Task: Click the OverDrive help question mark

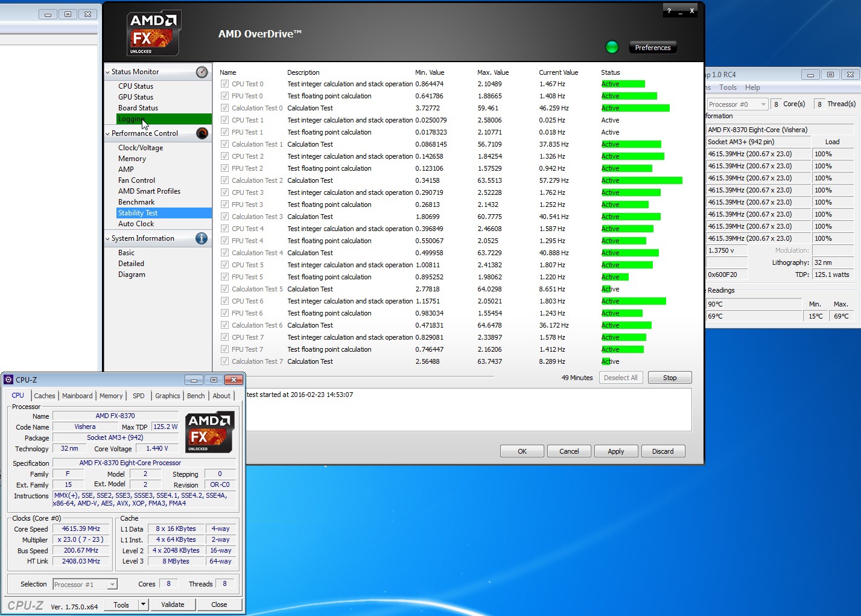Action: [669, 11]
